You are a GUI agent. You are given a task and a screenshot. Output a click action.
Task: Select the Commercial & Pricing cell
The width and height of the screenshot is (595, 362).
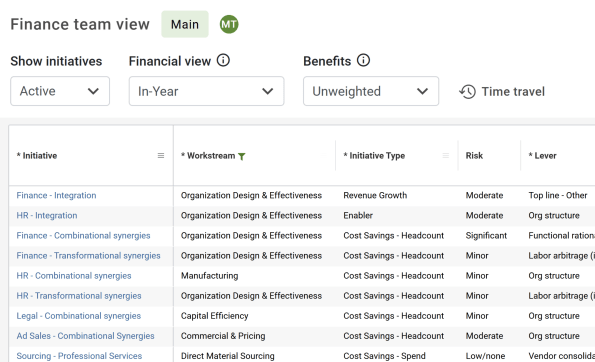223,336
